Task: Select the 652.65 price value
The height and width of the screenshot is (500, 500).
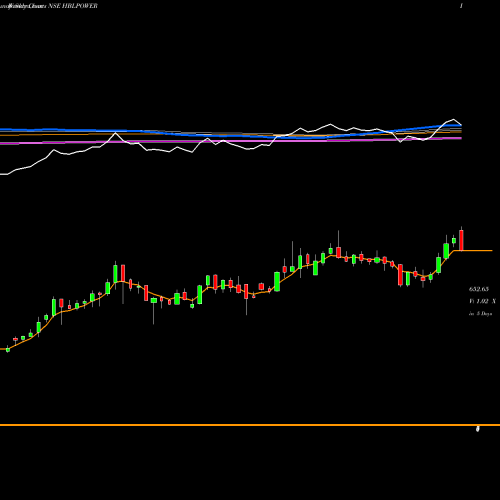Action: [479, 289]
